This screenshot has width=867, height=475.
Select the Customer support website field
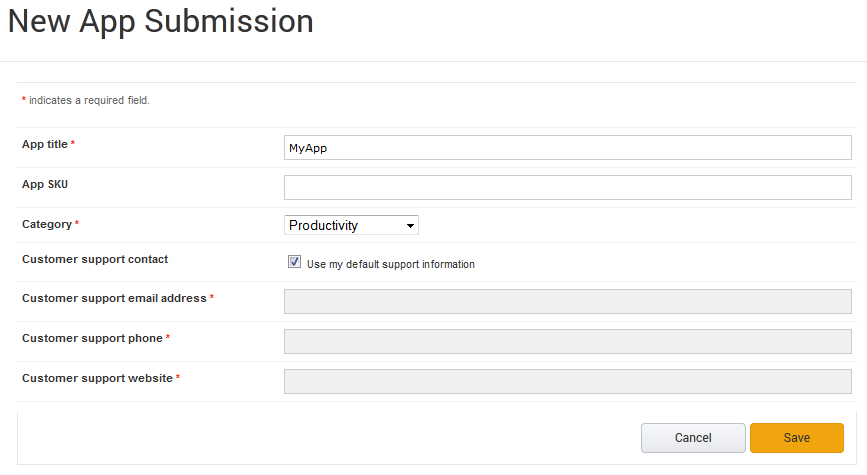point(567,381)
